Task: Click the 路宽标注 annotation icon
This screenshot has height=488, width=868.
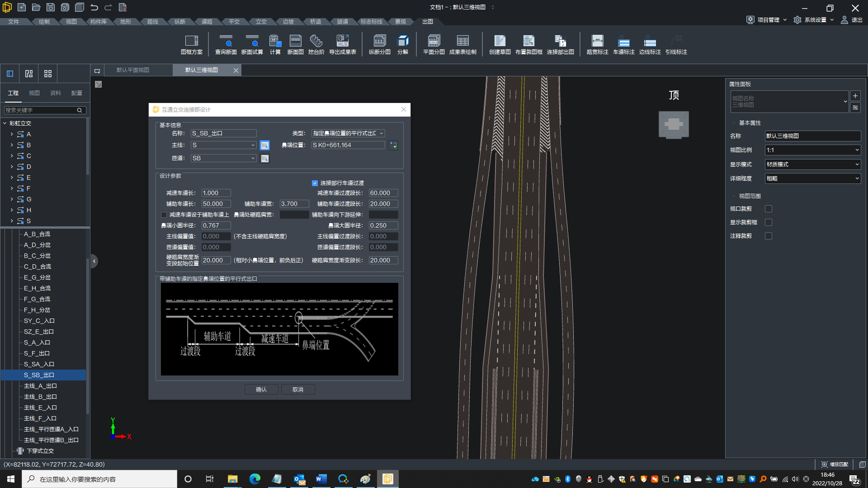Action: tap(597, 44)
